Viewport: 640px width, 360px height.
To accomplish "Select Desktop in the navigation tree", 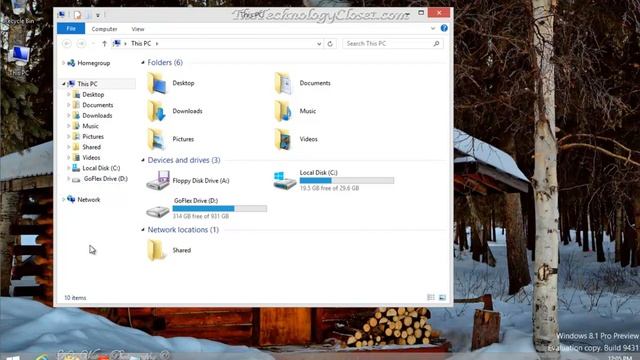I will point(93,94).
